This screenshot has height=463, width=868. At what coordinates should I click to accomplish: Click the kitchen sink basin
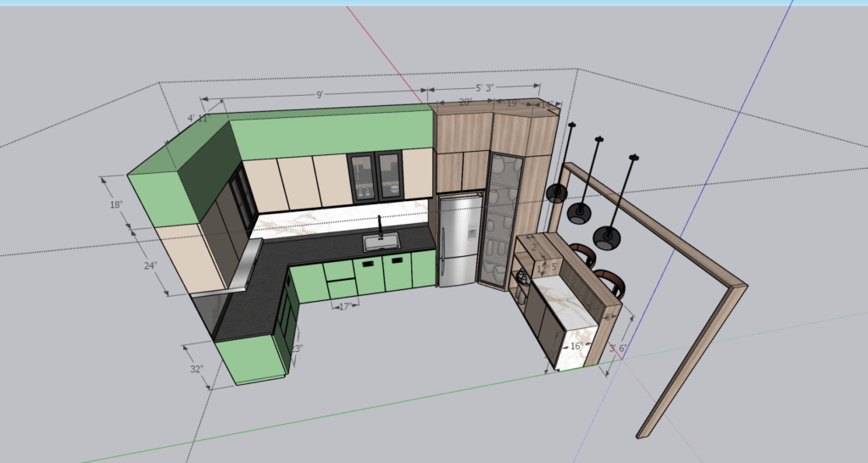[x=381, y=243]
